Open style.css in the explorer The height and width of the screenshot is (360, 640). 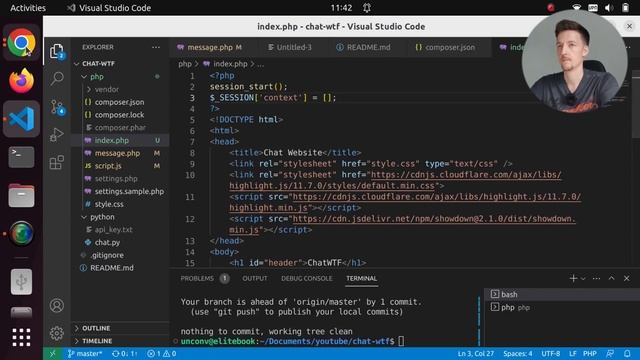[109, 204]
